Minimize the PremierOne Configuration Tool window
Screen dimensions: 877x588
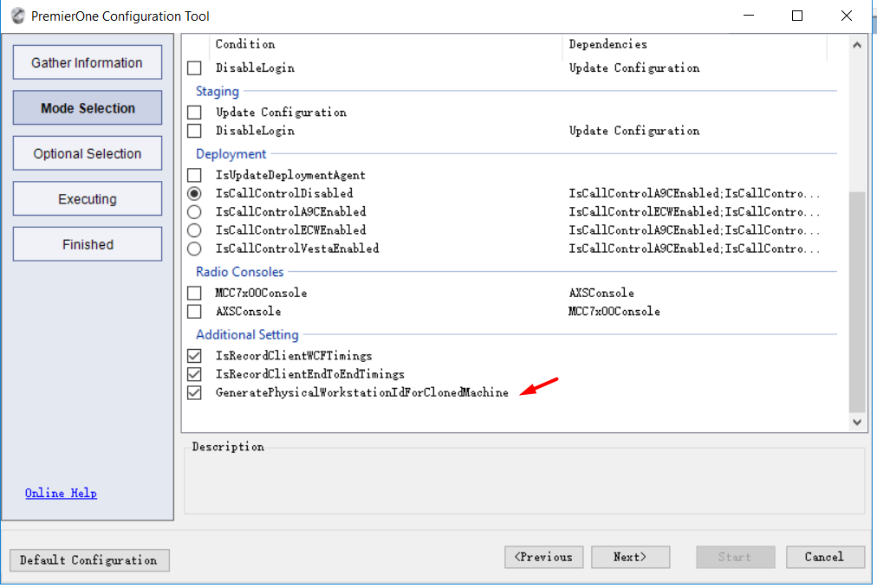tap(749, 16)
